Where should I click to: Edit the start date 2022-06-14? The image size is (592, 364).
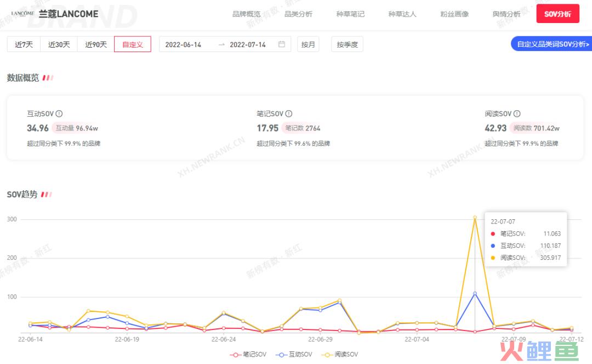[183, 44]
